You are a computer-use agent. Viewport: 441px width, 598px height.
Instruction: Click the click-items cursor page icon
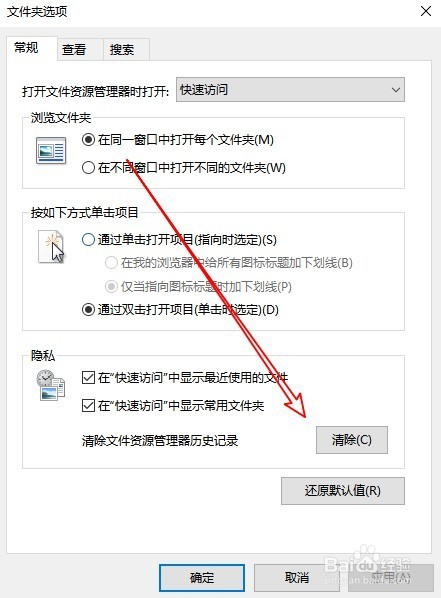pyautogui.click(x=52, y=247)
